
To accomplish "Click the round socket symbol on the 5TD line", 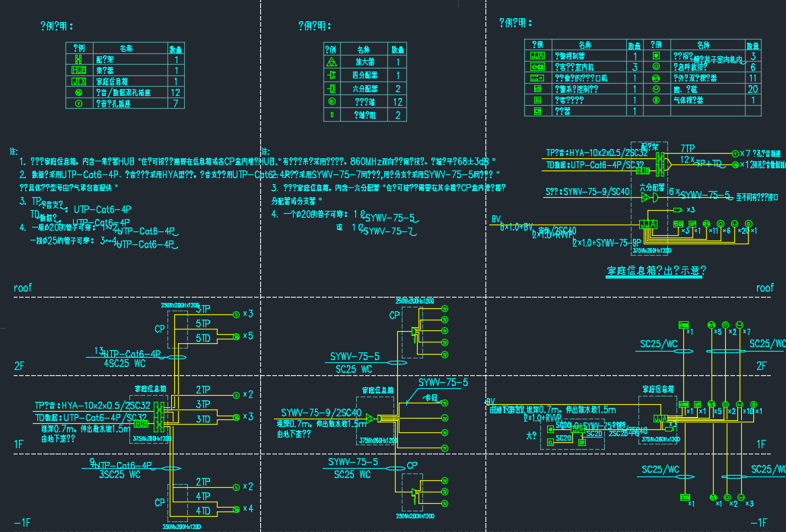I will coord(236,337).
